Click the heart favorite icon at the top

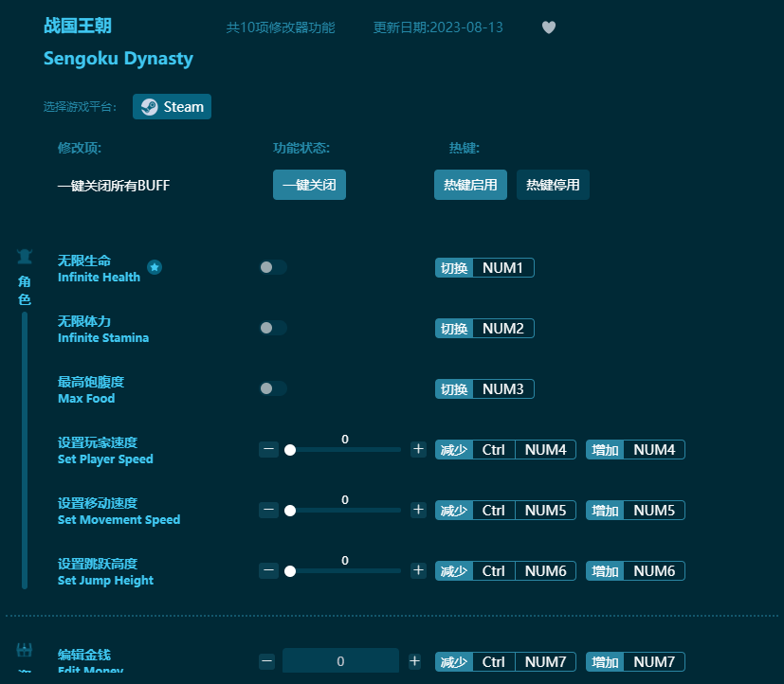point(548,27)
